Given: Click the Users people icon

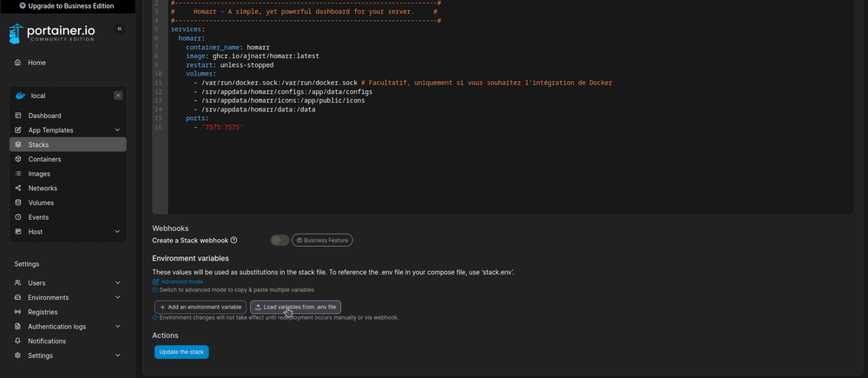Looking at the screenshot, I should coord(18,282).
